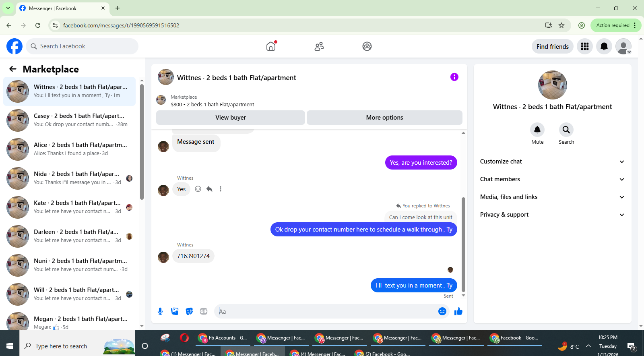Bookmark this page with the star icon
This screenshot has height=356, width=644.
(x=561, y=25)
